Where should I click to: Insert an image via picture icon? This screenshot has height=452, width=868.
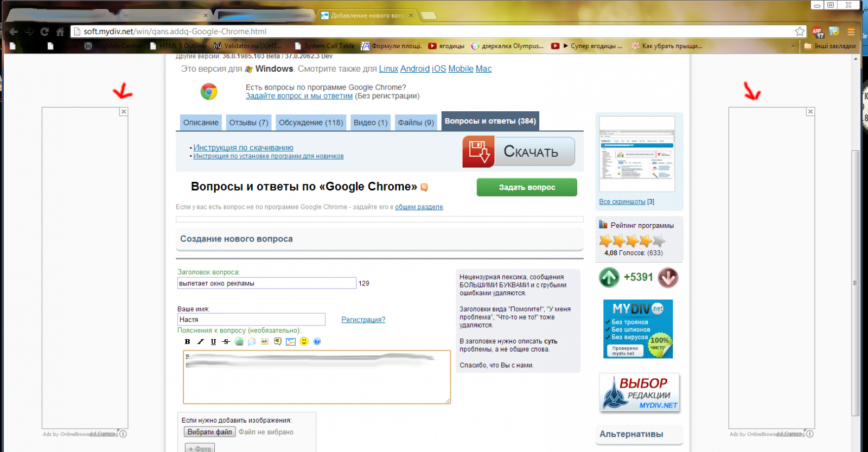pyautogui.click(x=265, y=342)
